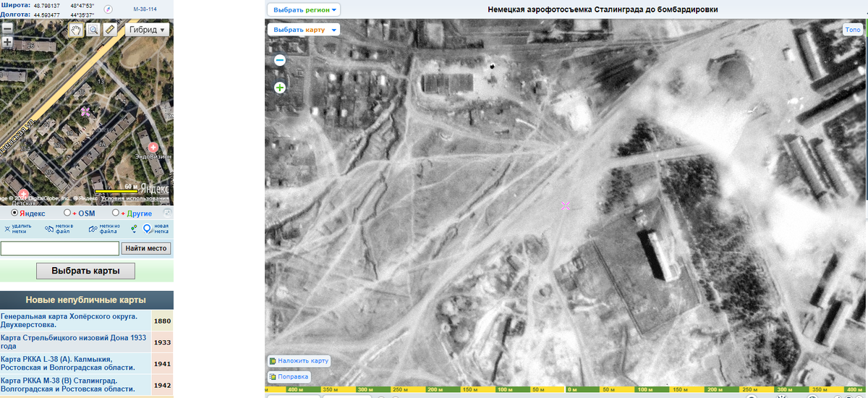Open 'Условия использования' link on Yandex map
Screen dimensions: 868x398
(135, 198)
